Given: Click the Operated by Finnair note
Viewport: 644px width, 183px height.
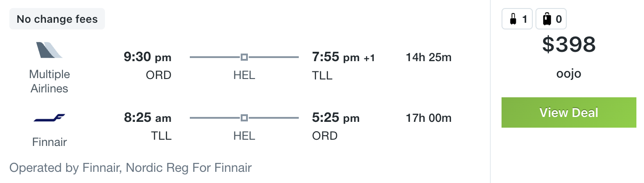Looking at the screenshot, I should [x=130, y=168].
